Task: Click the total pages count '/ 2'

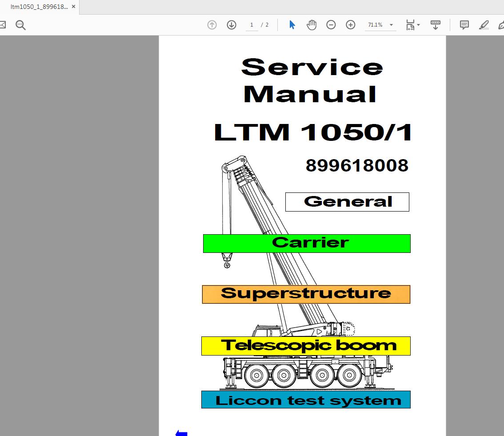Action: click(x=264, y=25)
